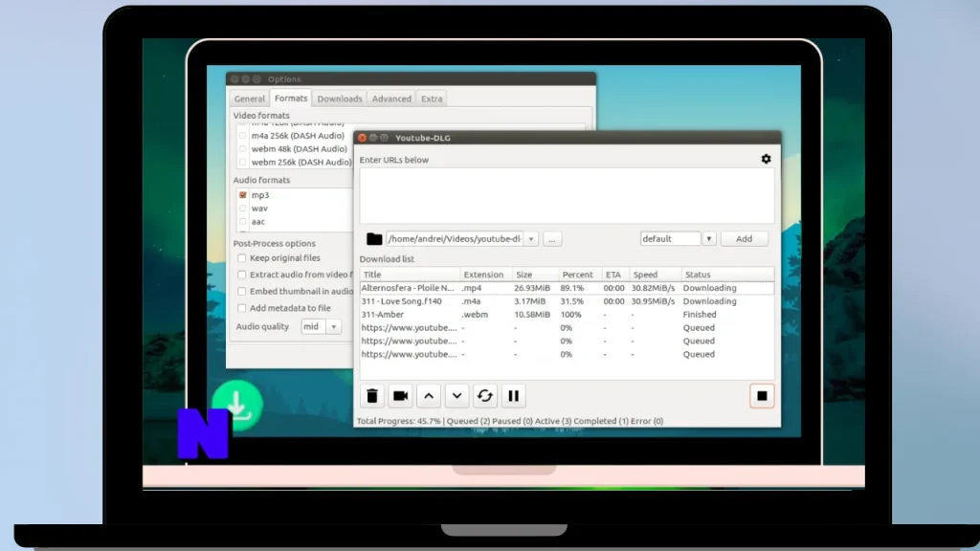Sort download list by Title column

tap(410, 275)
